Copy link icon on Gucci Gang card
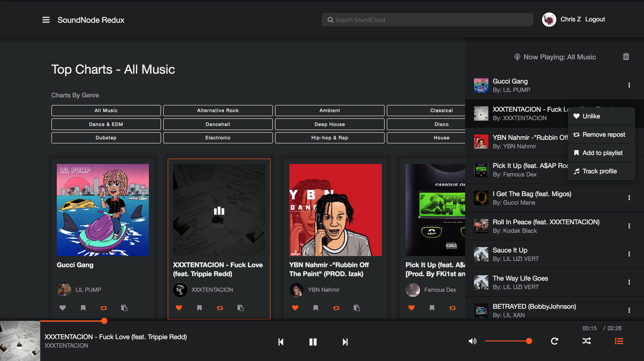Screen dimensions: 644x361 pos(124,308)
